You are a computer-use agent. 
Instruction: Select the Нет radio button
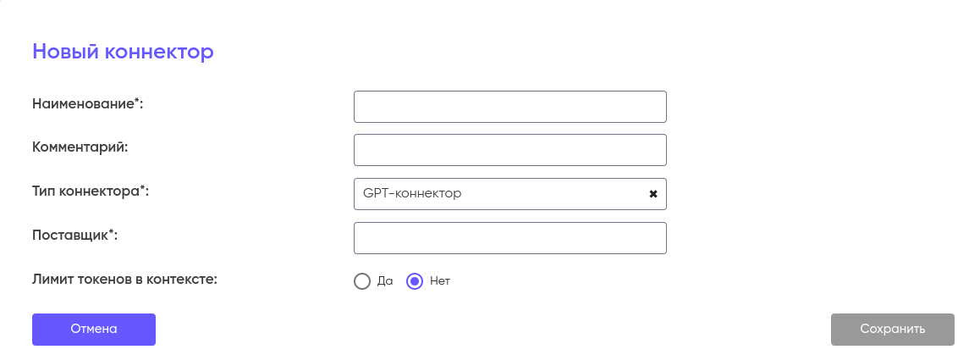pyautogui.click(x=415, y=281)
